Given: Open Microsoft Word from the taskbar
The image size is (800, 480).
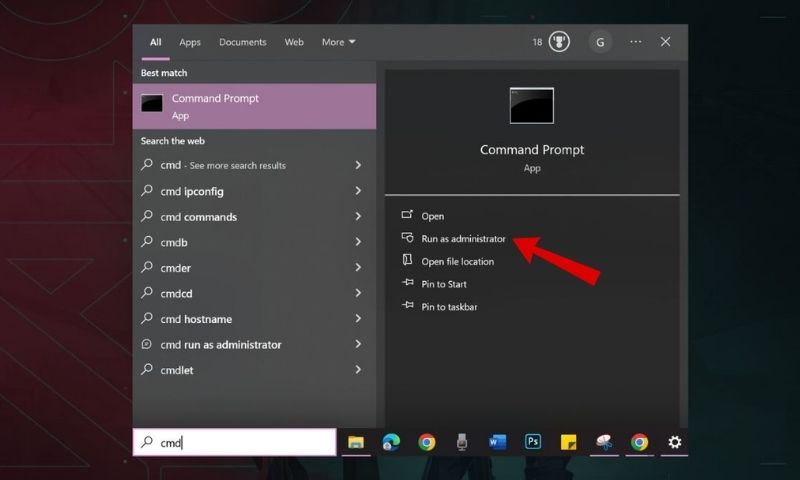Looking at the screenshot, I should click(497, 442).
